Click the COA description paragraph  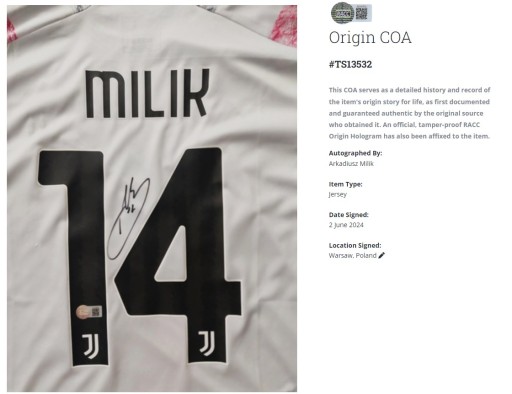point(410,113)
